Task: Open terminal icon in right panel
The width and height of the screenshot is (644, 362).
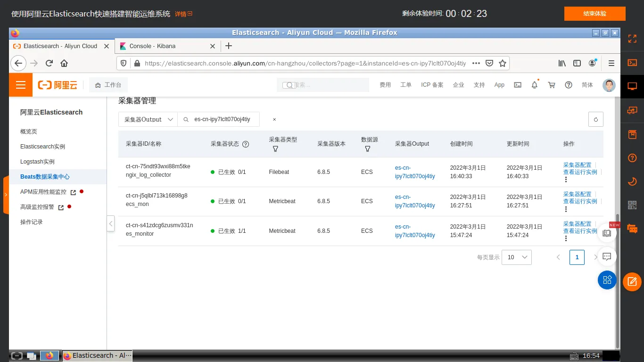Action: [x=632, y=62]
